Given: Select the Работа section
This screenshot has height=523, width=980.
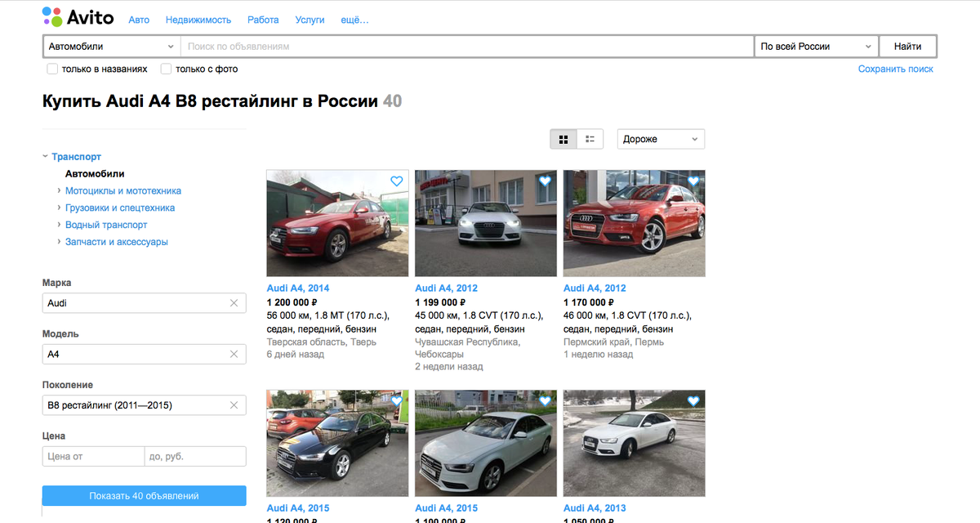Looking at the screenshot, I should (263, 20).
